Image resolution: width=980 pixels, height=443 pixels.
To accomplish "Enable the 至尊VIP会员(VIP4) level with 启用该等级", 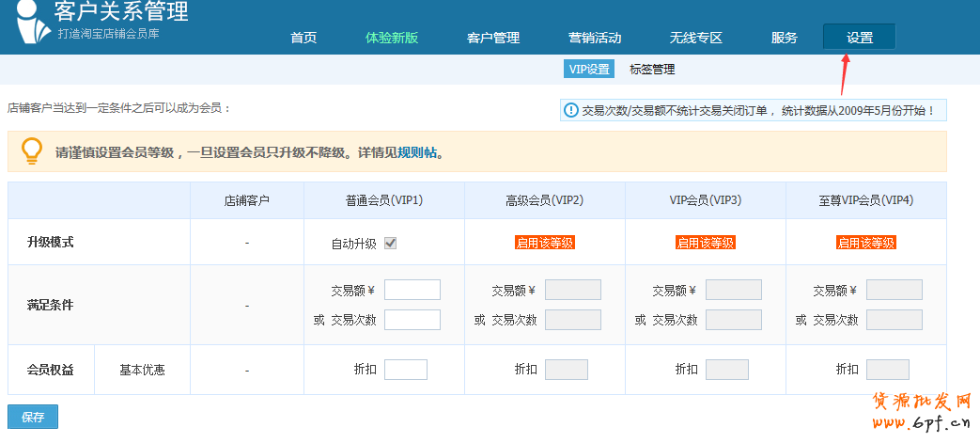I will click(x=866, y=243).
